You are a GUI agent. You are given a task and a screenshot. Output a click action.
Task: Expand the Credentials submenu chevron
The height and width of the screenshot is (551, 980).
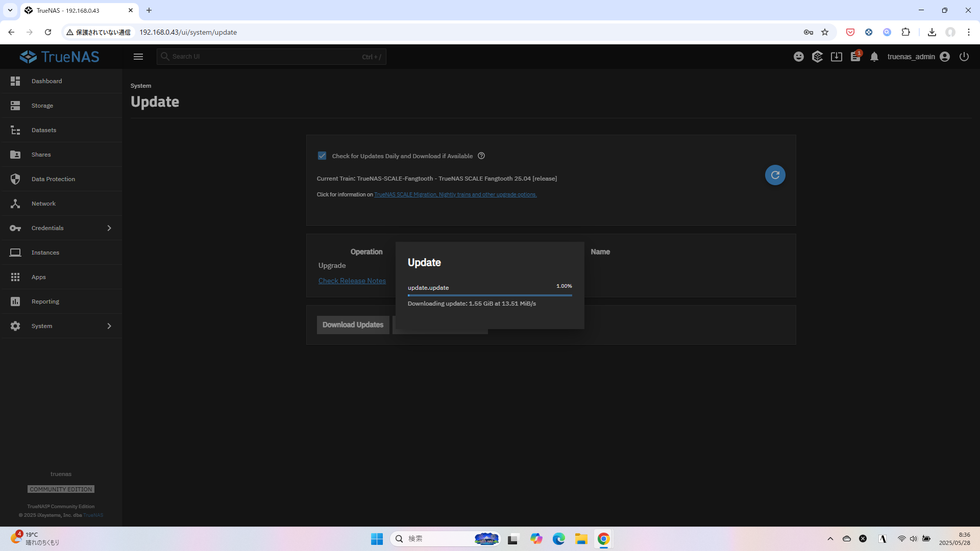click(x=109, y=228)
